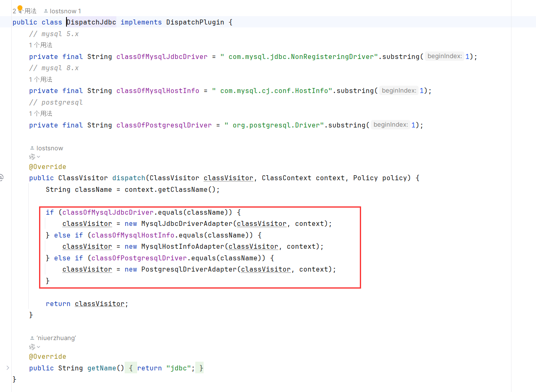Click the AI assistant icon above getName method
Viewport: 536px width, 392px height.
[x=32, y=347]
